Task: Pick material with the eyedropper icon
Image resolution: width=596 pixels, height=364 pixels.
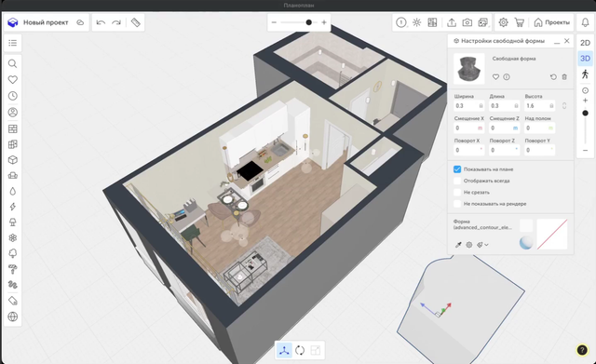Action: click(458, 245)
